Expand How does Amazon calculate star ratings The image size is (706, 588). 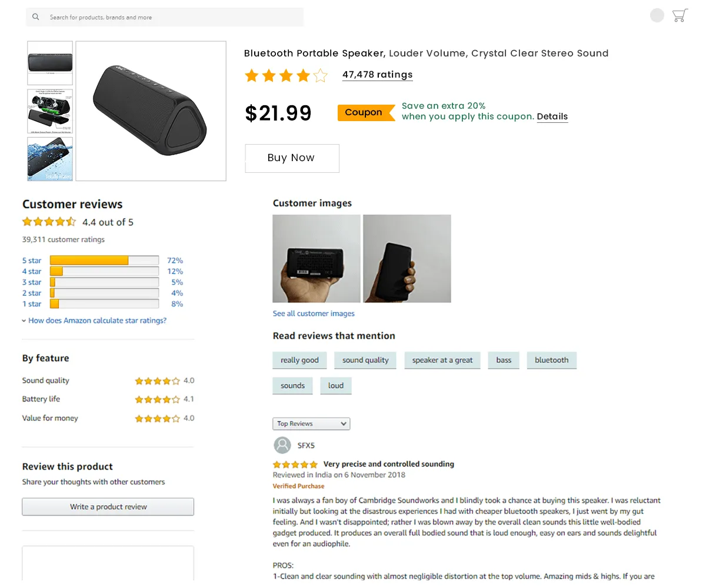(97, 320)
